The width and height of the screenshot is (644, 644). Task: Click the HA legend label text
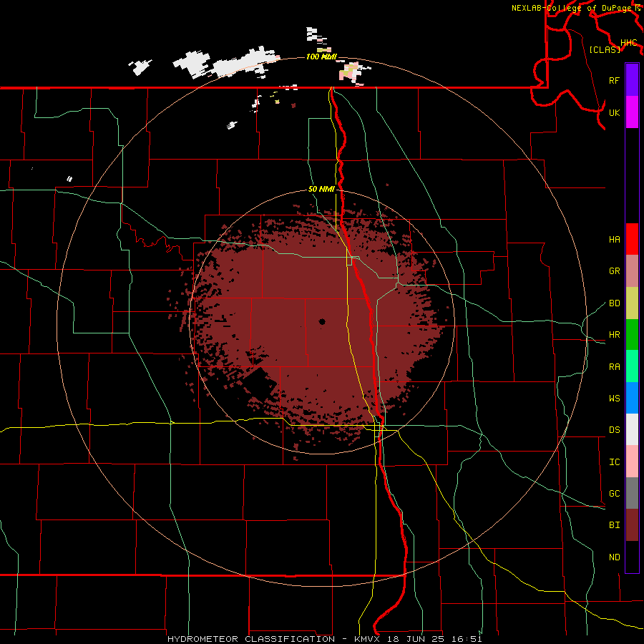pyautogui.click(x=614, y=240)
